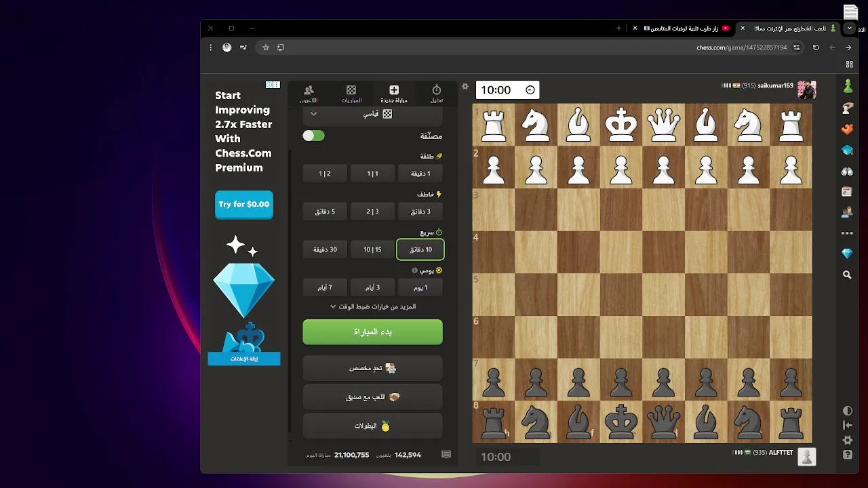Click the إزالة الإعلانات remove ads link

pos(244,359)
